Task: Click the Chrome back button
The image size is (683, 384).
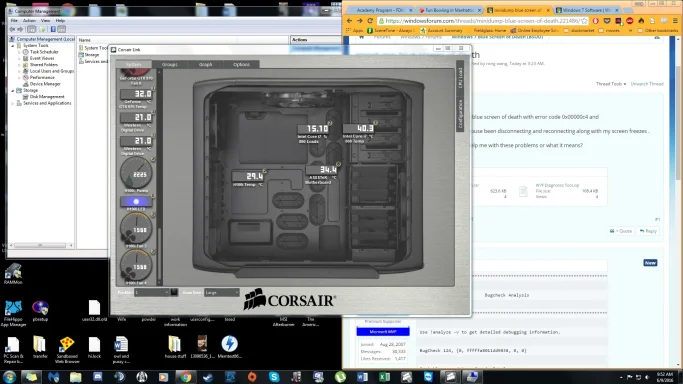Action: point(349,21)
